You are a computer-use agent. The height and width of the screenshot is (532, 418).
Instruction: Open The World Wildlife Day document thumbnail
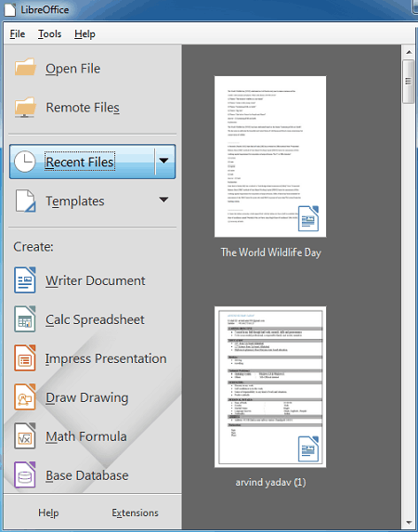point(270,156)
